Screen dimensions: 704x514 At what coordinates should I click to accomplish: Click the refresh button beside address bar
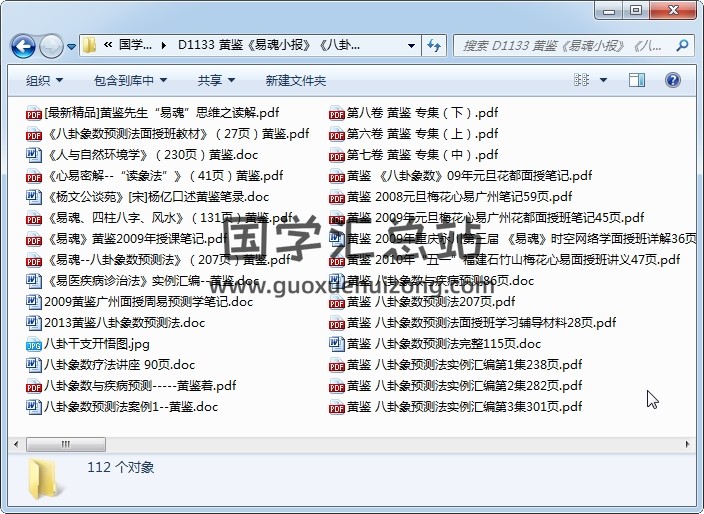tap(434, 45)
